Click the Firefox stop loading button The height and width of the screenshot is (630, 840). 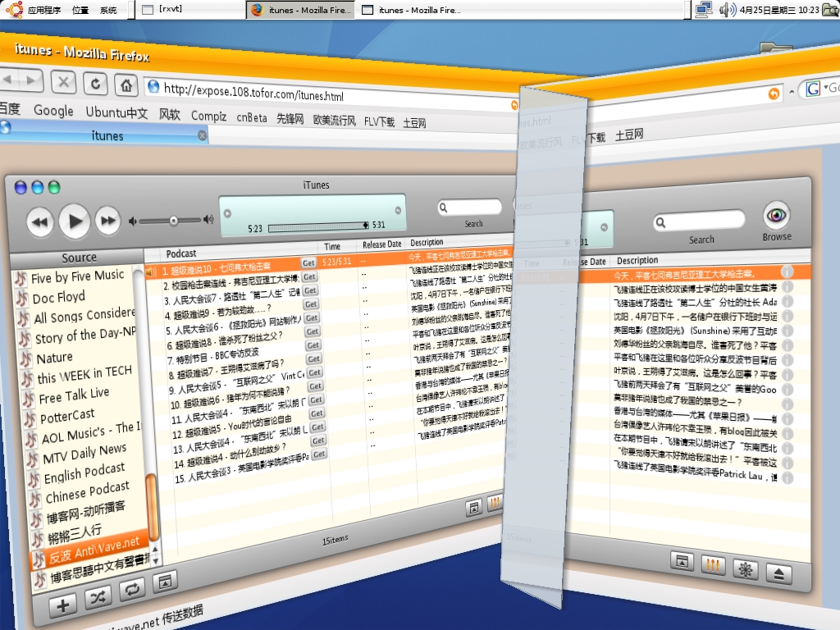(x=63, y=83)
